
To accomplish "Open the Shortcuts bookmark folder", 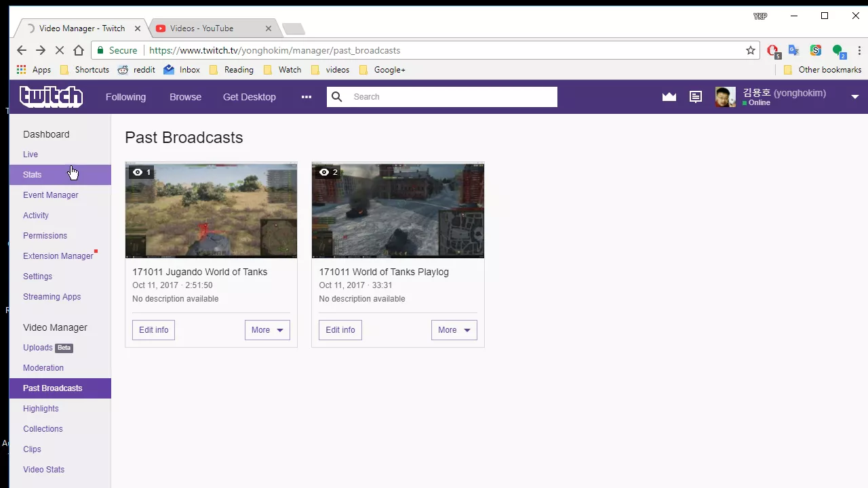I will pyautogui.click(x=85, y=70).
